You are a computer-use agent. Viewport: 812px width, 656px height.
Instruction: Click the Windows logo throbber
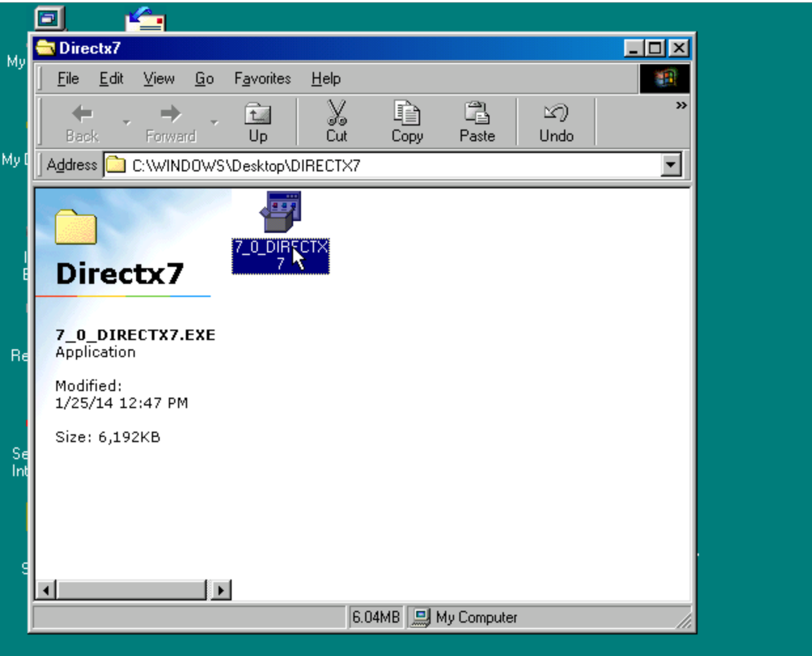[x=664, y=78]
